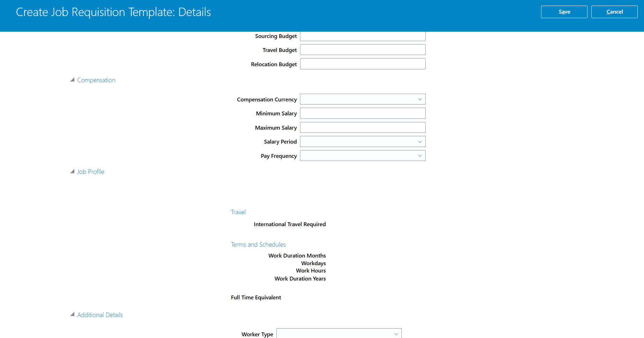The height and width of the screenshot is (338, 644).
Task: Open the Compensation Currency dropdown
Action: (x=363, y=99)
